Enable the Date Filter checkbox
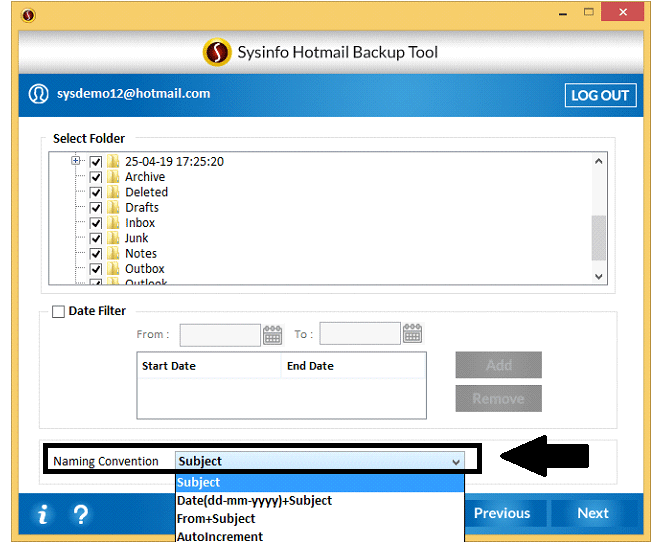 58,312
